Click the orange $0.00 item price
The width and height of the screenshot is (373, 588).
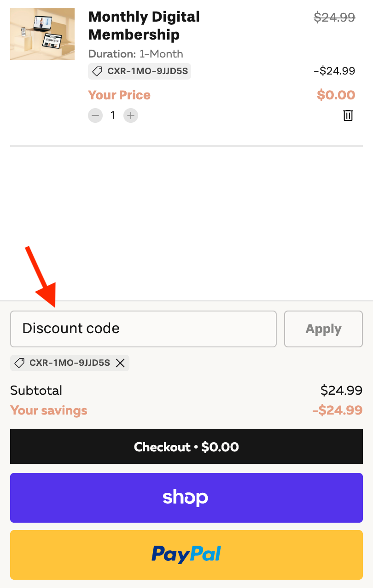click(x=336, y=95)
